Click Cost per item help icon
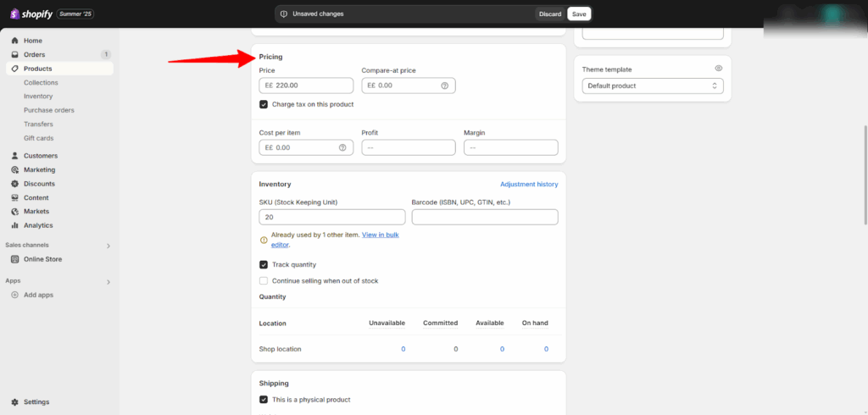Viewport: 868px width, 415px height. pyautogui.click(x=342, y=147)
